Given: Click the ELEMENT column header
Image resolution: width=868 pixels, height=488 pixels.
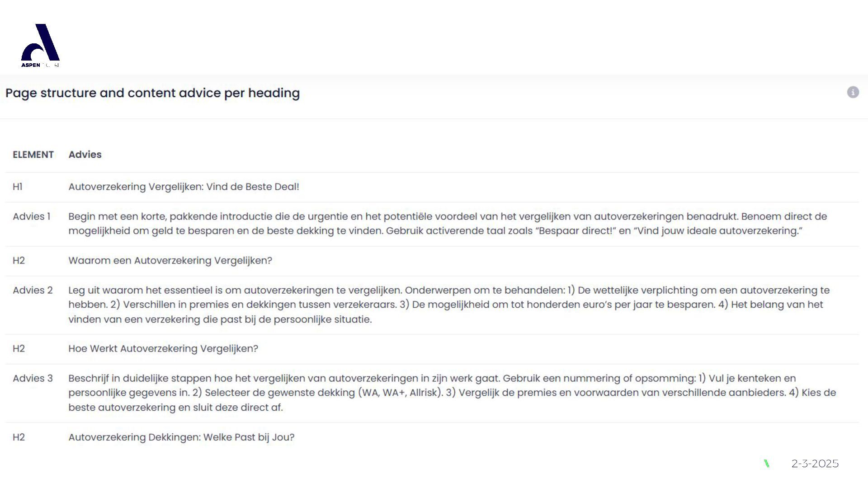Looking at the screenshot, I should pyautogui.click(x=33, y=155).
